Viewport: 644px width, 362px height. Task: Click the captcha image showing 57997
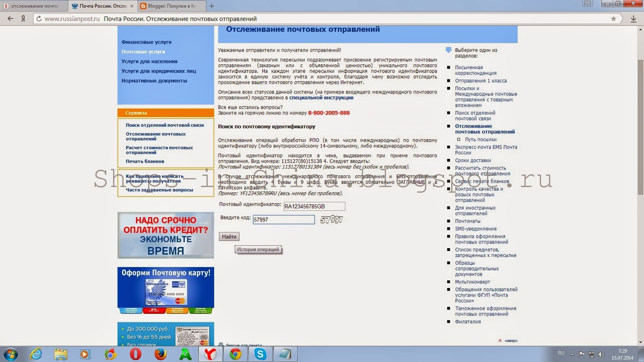tap(331, 220)
